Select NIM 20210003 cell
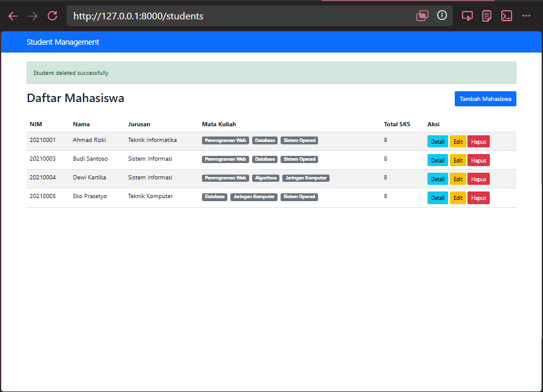 point(42,159)
